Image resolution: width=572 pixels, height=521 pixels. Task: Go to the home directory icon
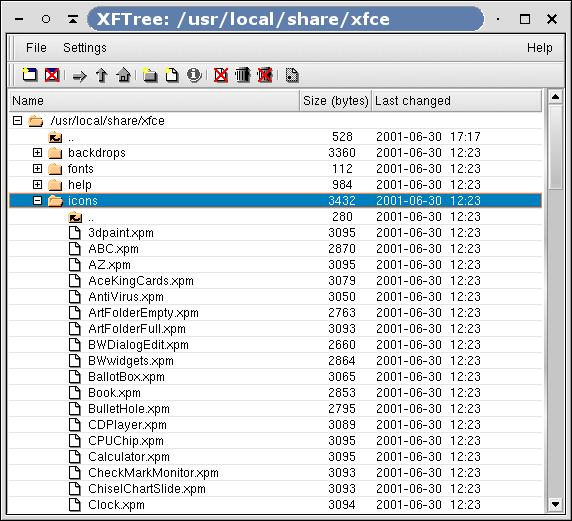(x=123, y=76)
